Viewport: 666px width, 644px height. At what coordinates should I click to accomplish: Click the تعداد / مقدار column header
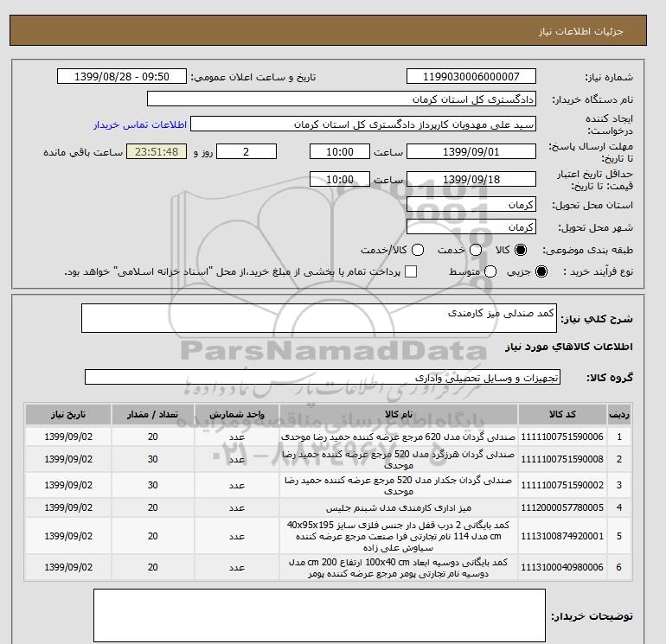(x=153, y=415)
